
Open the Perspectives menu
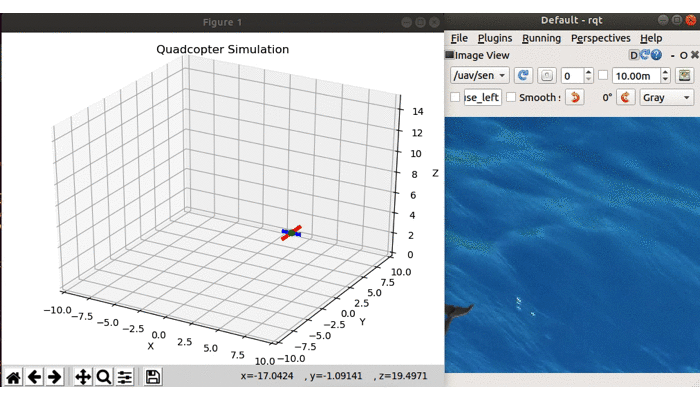[x=600, y=38]
